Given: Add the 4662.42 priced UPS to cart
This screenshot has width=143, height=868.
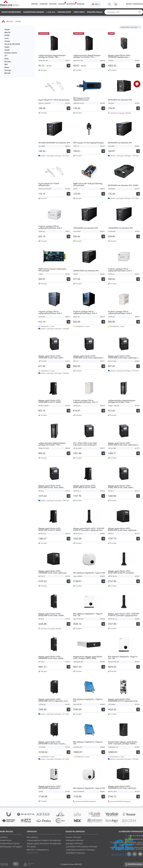Looking at the screenshot, I should 138,66.
